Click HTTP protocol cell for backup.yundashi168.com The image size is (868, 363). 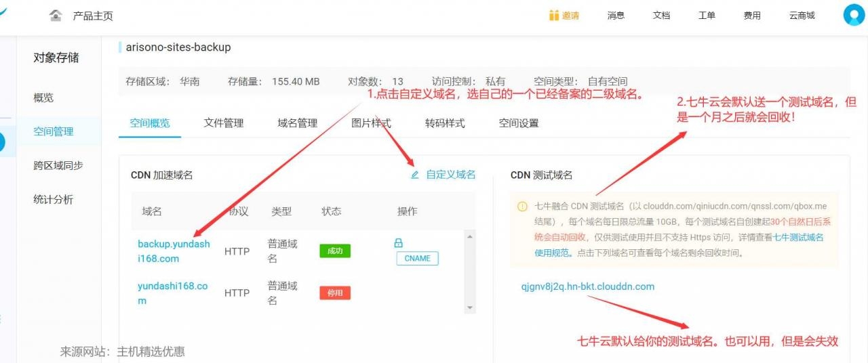click(x=237, y=251)
